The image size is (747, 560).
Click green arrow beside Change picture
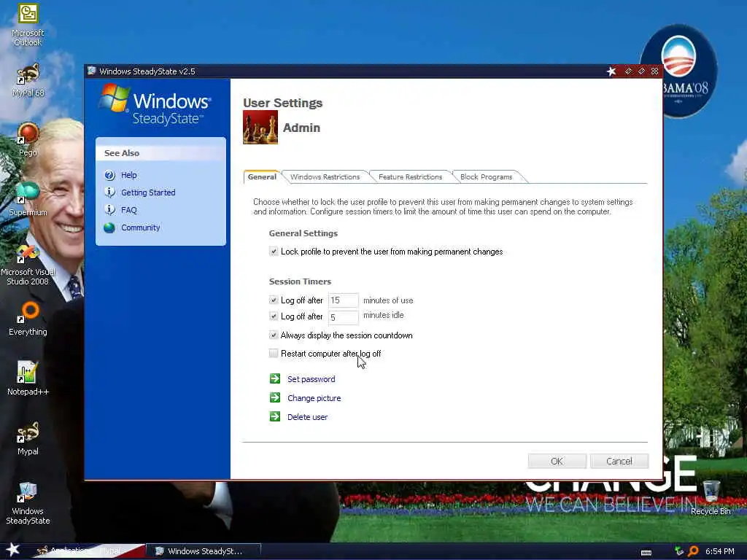click(275, 397)
